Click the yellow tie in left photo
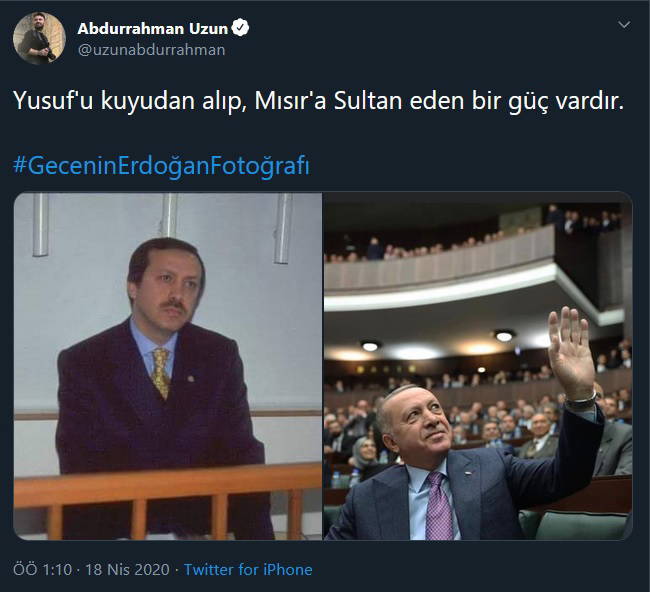Viewport: 650px width, 592px height. click(160, 372)
